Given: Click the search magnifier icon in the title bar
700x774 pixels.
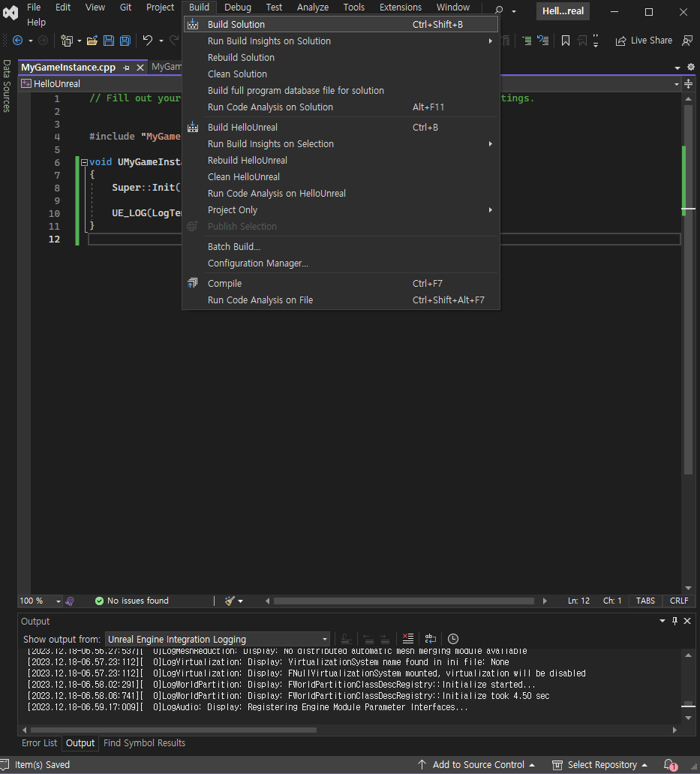Looking at the screenshot, I should (x=499, y=10).
